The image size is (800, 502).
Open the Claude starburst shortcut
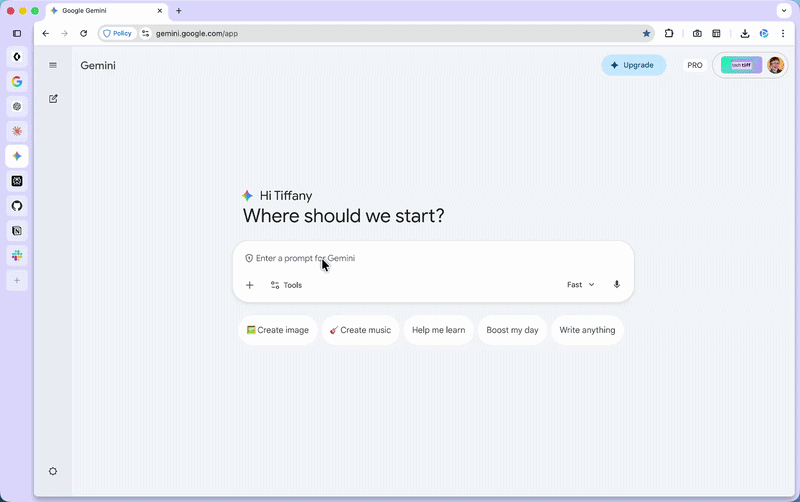tap(17, 132)
